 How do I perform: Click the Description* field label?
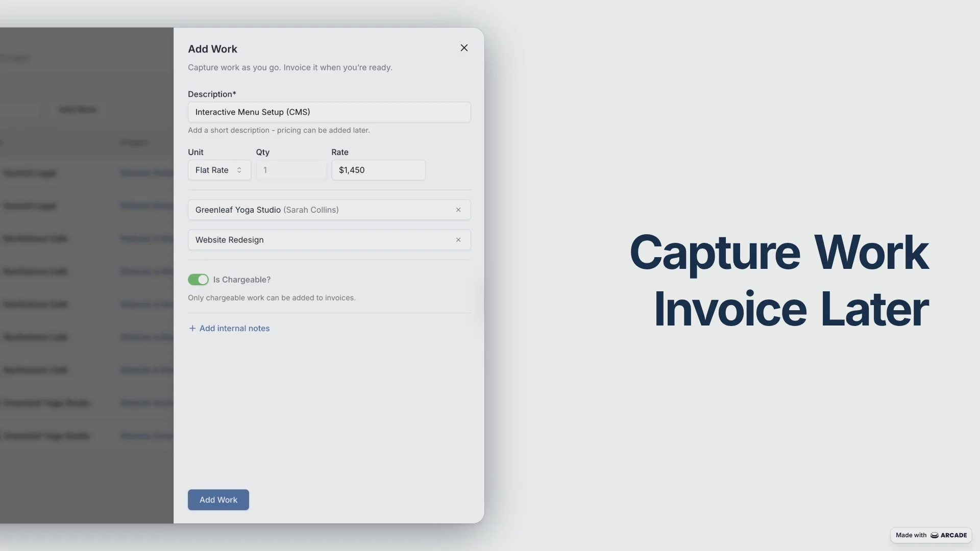212,94
